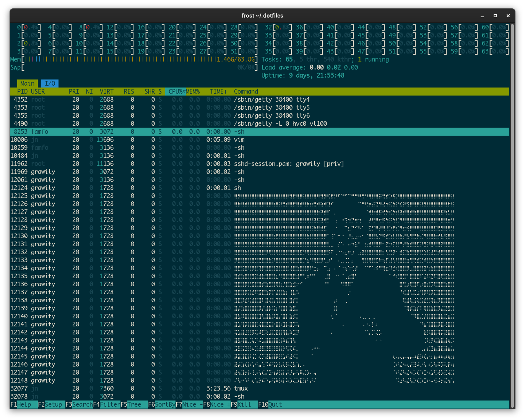The width and height of the screenshot is (525, 420).
Task: Select PID 12125 grawity row
Action: click(x=260, y=196)
